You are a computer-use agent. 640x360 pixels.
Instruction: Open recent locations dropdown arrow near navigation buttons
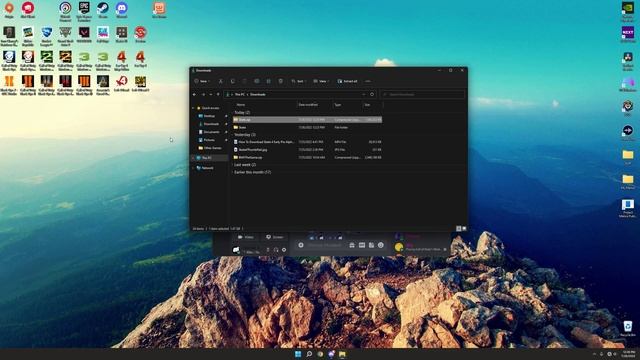tap(211, 94)
